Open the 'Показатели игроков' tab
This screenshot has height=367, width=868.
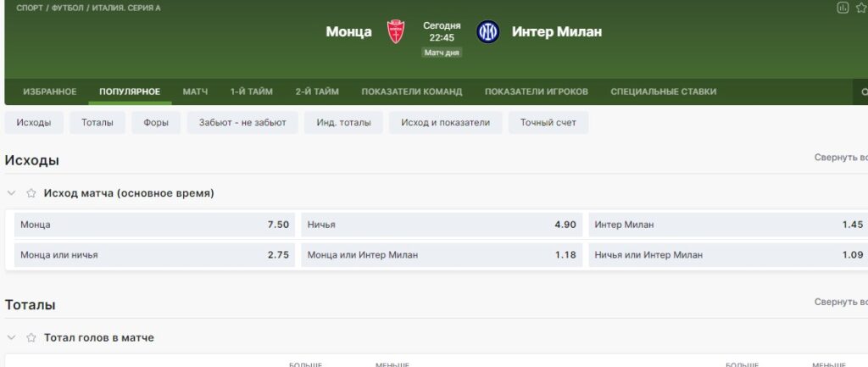[x=537, y=92]
